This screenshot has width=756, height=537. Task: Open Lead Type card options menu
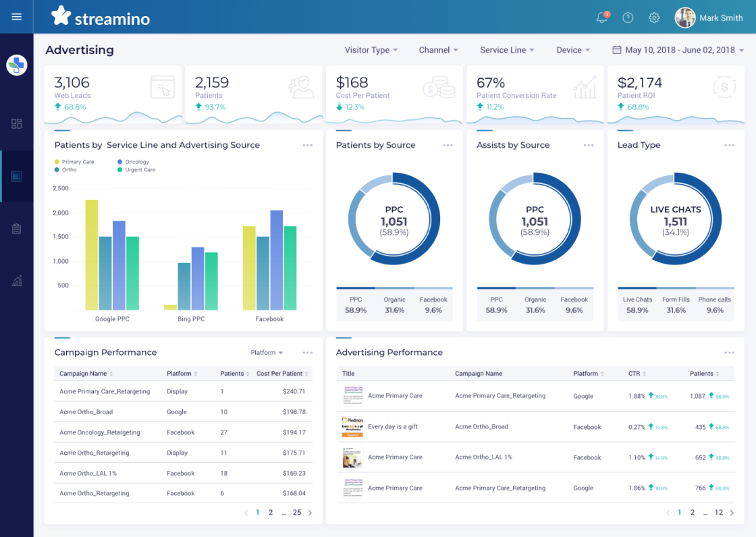click(x=729, y=145)
